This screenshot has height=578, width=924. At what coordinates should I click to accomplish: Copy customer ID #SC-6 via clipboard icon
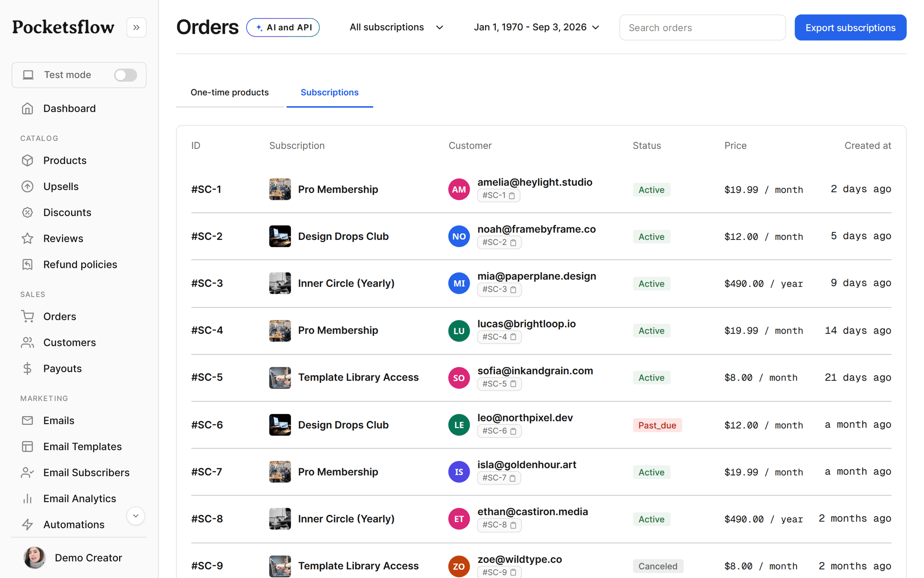pyautogui.click(x=513, y=431)
